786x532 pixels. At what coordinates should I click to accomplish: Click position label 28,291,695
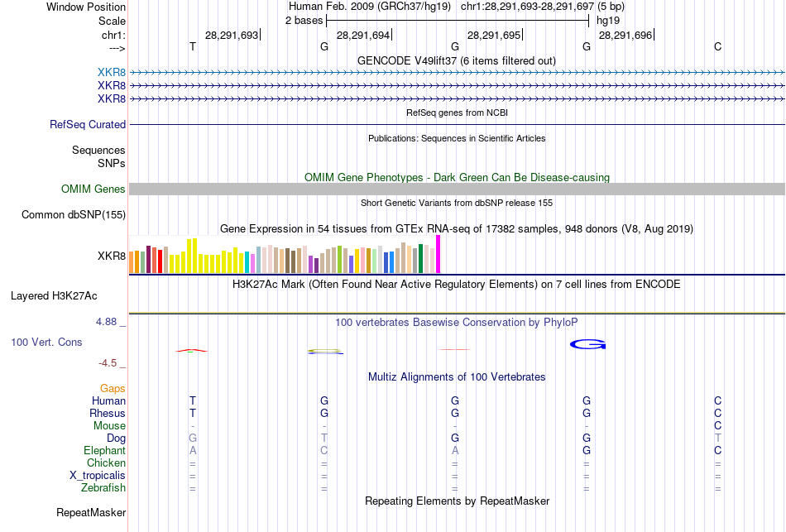click(x=494, y=35)
